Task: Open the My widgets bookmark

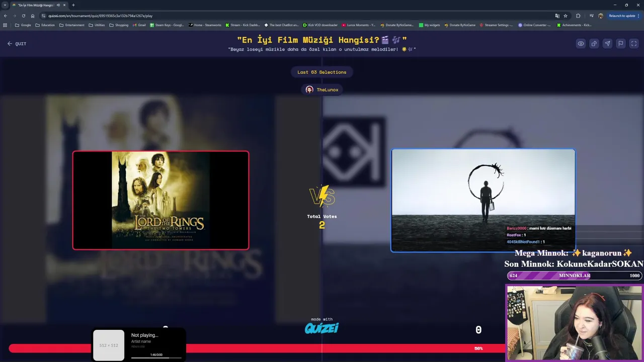Action: [430, 25]
